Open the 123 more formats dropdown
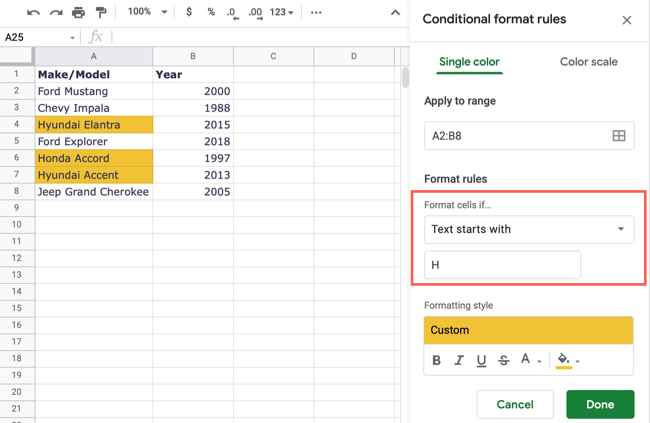Screen dimensions: 650x423 (x=282, y=13)
